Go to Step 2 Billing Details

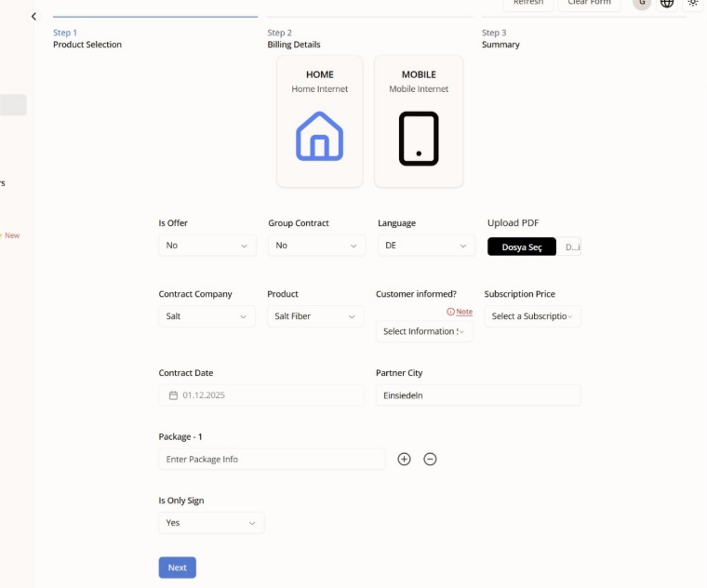[294, 39]
